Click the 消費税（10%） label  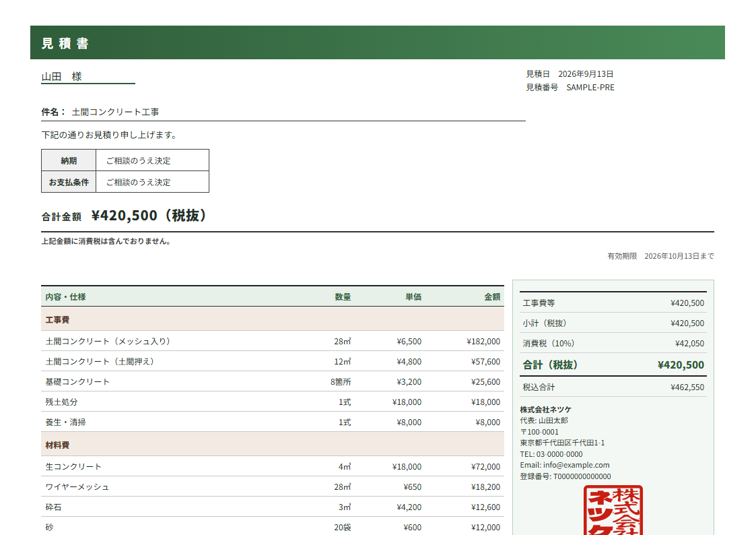[549, 343]
